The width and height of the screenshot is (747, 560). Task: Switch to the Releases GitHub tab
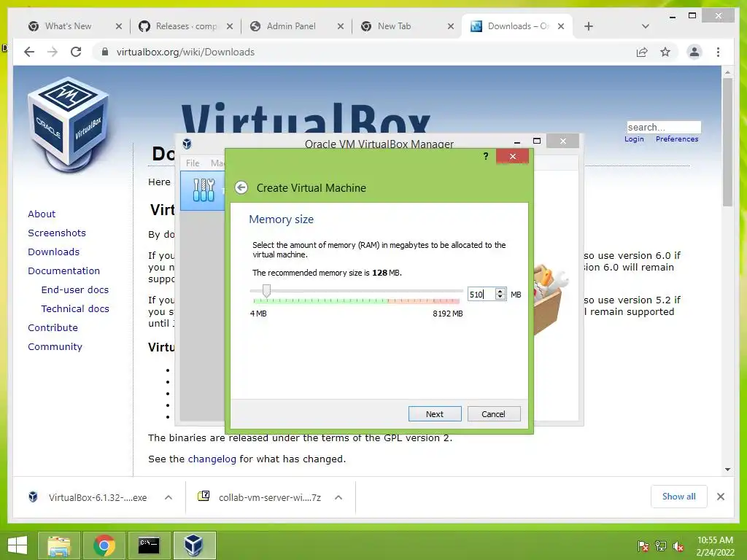[186, 26]
